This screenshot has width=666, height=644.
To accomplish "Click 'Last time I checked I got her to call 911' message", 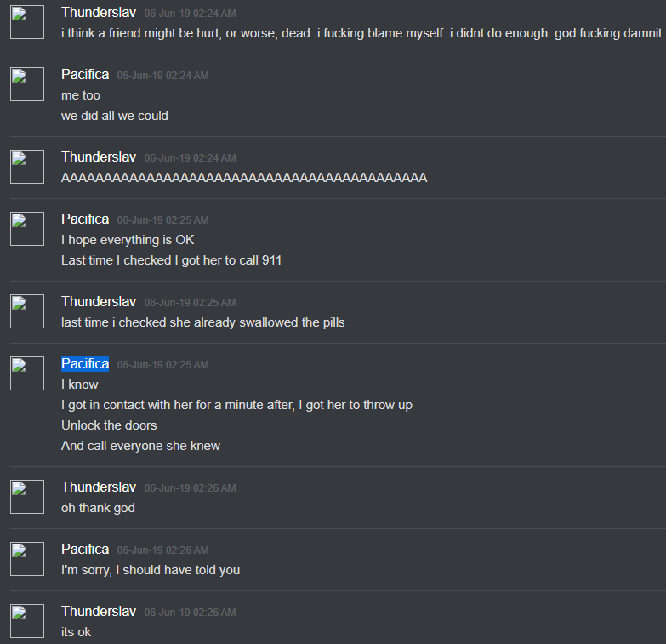I will tap(171, 260).
